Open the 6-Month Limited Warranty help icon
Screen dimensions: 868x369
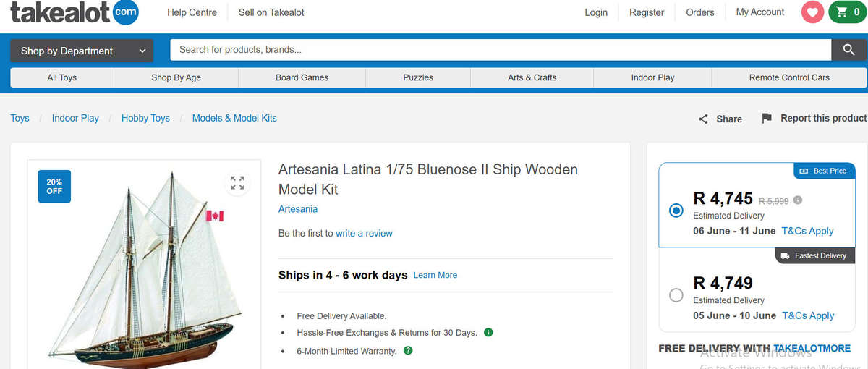click(408, 351)
